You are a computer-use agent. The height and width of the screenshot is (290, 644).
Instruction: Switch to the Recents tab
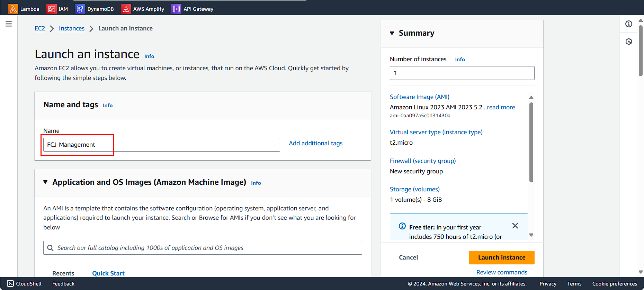point(63,273)
